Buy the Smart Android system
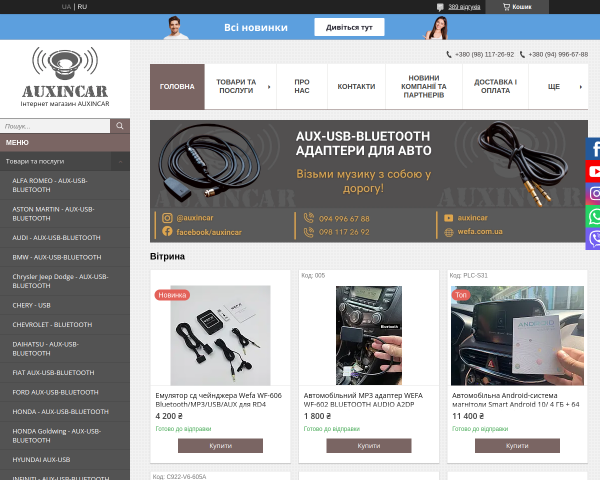 (x=517, y=446)
